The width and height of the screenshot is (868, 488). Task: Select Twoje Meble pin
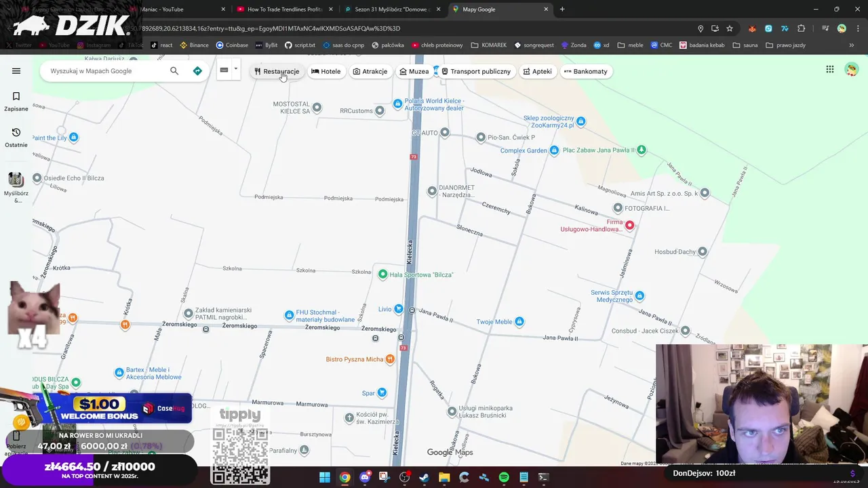519,321
